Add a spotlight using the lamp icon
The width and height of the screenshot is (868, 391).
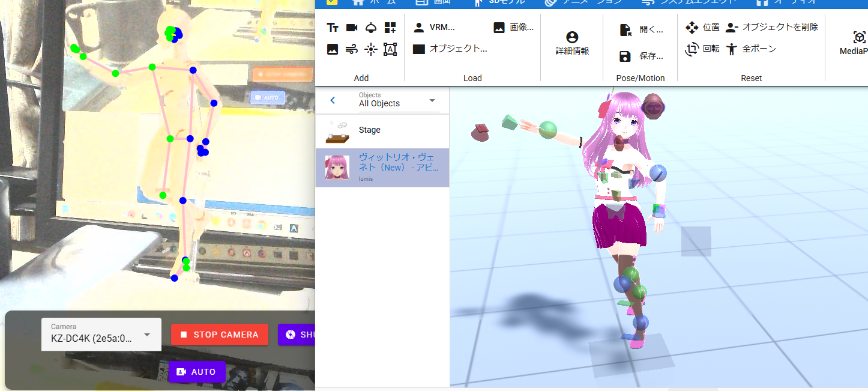371,28
